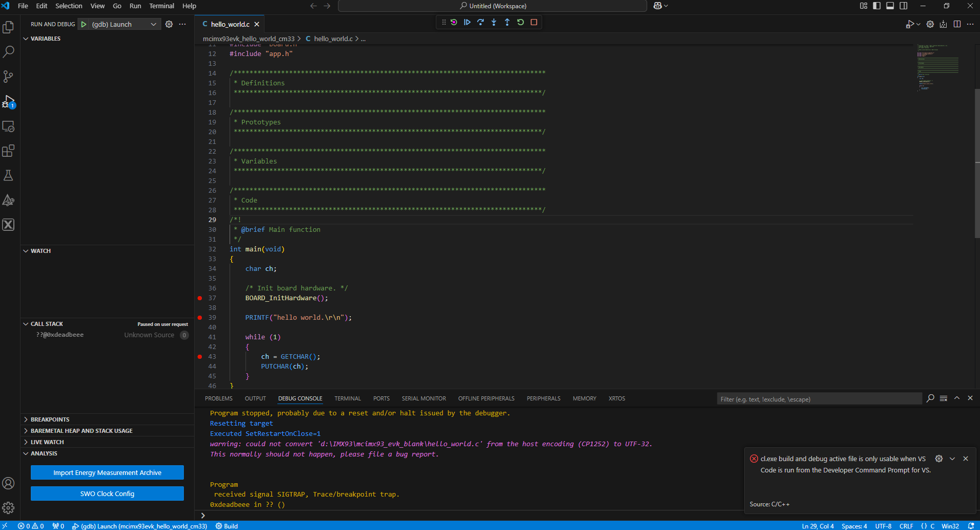The height and width of the screenshot is (530, 980).
Task: Click the editor vertical scrollbar
Action: pyautogui.click(x=977, y=163)
